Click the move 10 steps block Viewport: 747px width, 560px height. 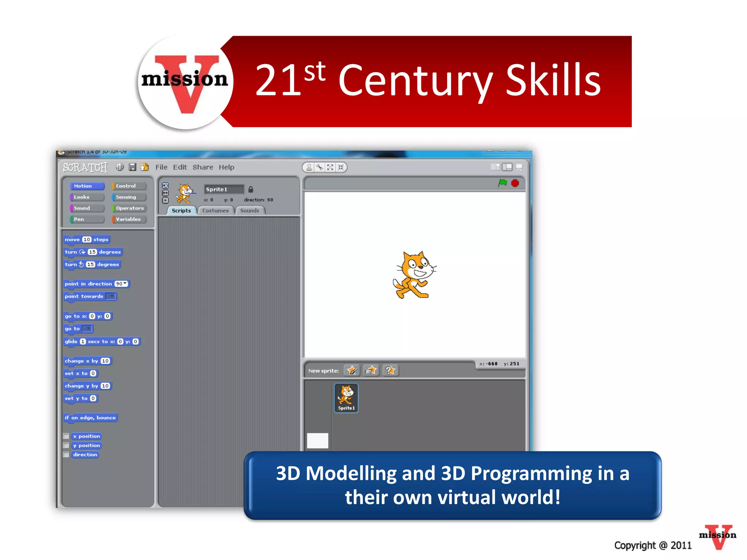click(x=86, y=240)
